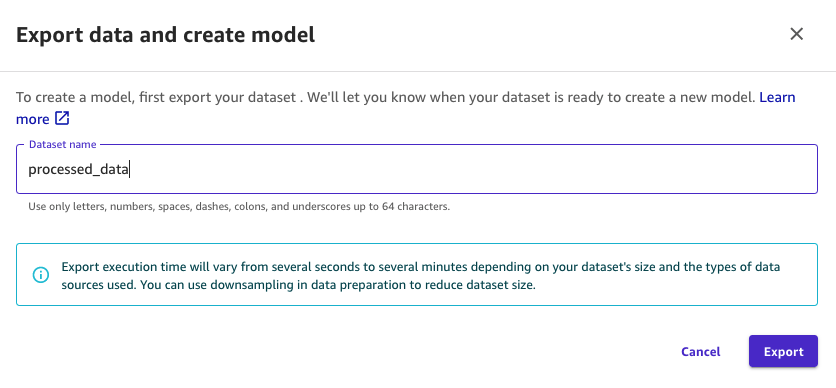Open the 'Learn more' link
Viewport: 836px width, 388px height.
coord(777,97)
